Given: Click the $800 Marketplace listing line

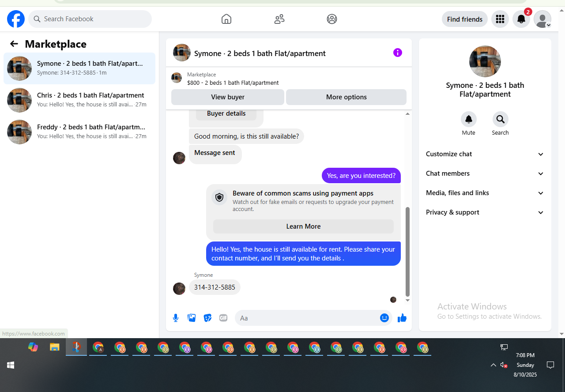Looking at the screenshot, I should coord(233,83).
